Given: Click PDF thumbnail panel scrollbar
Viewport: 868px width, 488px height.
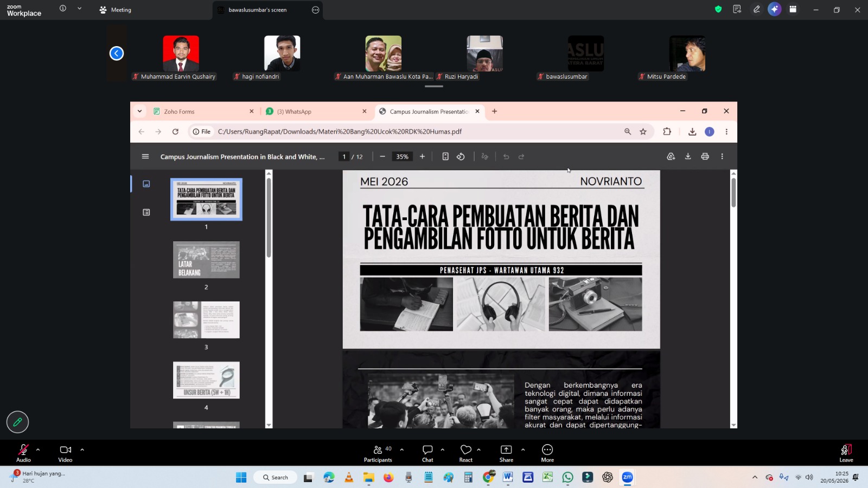Looking at the screenshot, I should pos(269,218).
